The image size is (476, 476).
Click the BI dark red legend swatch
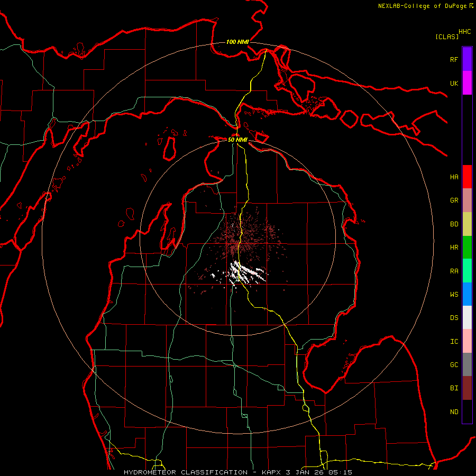point(467,388)
